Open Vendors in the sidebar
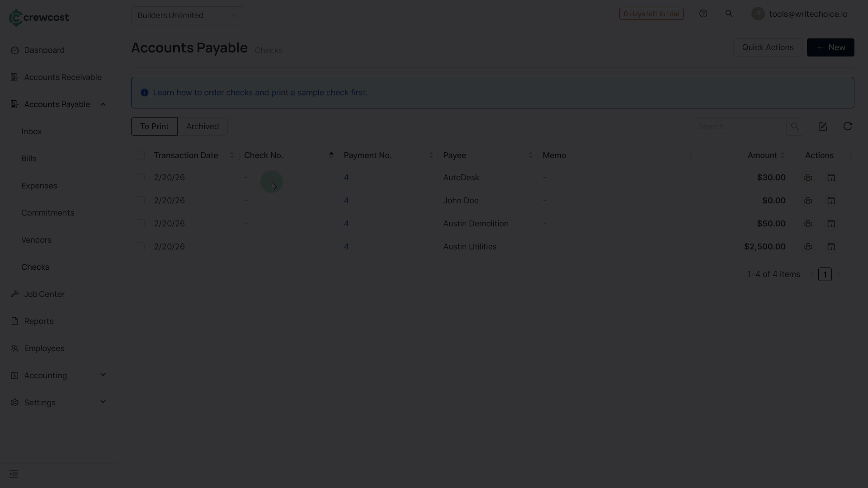The height and width of the screenshot is (488, 868). [x=36, y=240]
